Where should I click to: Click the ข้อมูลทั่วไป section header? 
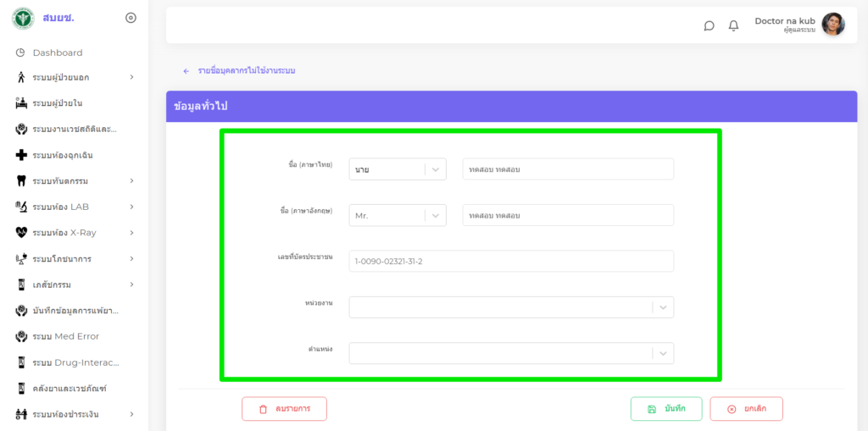511,106
